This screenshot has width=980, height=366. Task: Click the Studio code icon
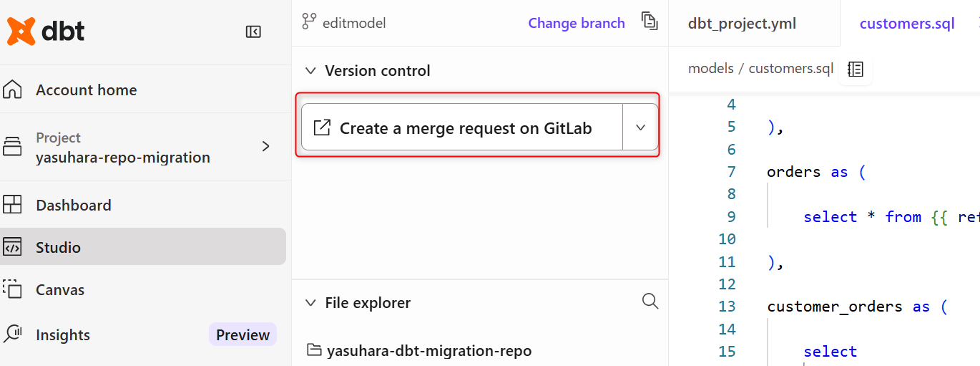pyautogui.click(x=12, y=248)
